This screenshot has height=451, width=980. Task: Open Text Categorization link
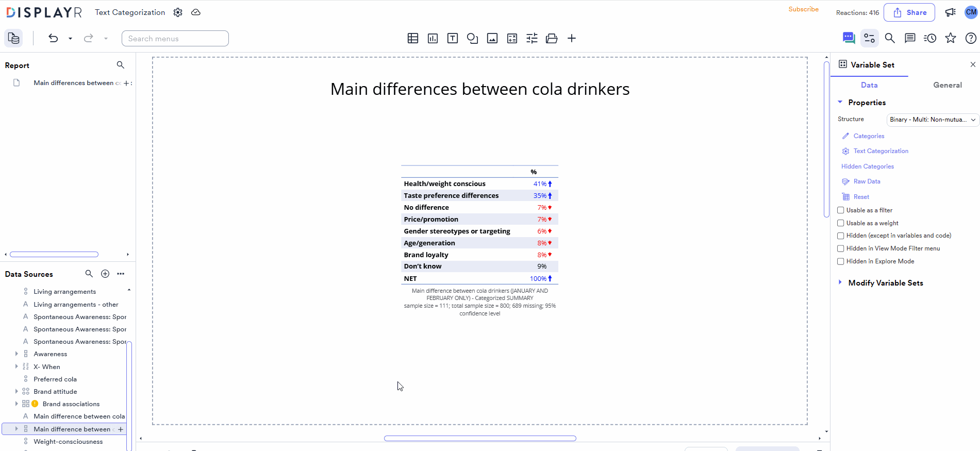pyautogui.click(x=881, y=151)
